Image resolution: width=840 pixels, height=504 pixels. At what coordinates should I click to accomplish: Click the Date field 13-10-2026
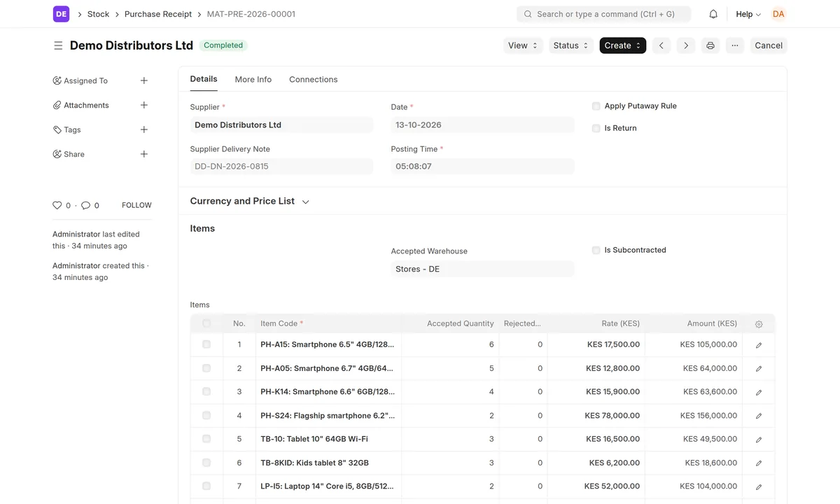[482, 125]
